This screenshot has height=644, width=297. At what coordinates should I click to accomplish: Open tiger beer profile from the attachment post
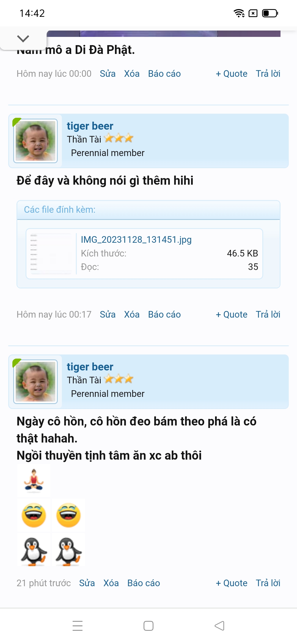pyautogui.click(x=90, y=126)
